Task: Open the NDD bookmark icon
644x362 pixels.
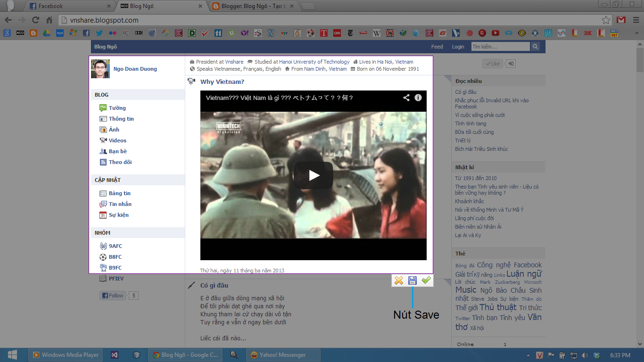Action: pyautogui.click(x=20, y=33)
